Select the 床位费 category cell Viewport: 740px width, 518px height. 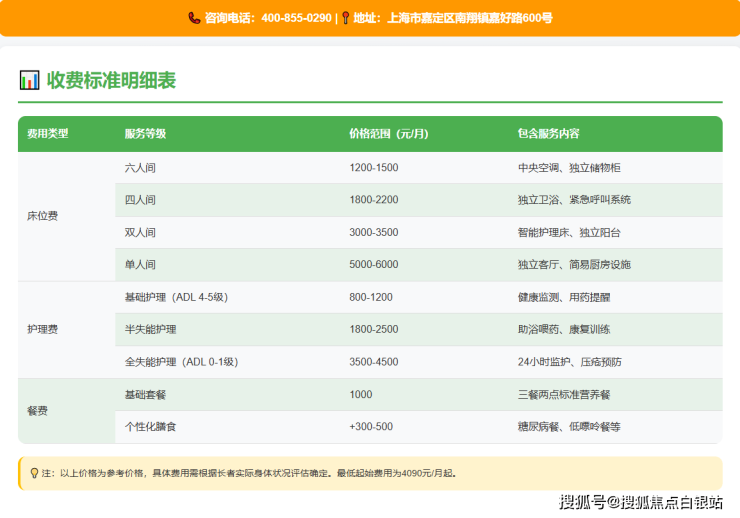[x=42, y=216]
